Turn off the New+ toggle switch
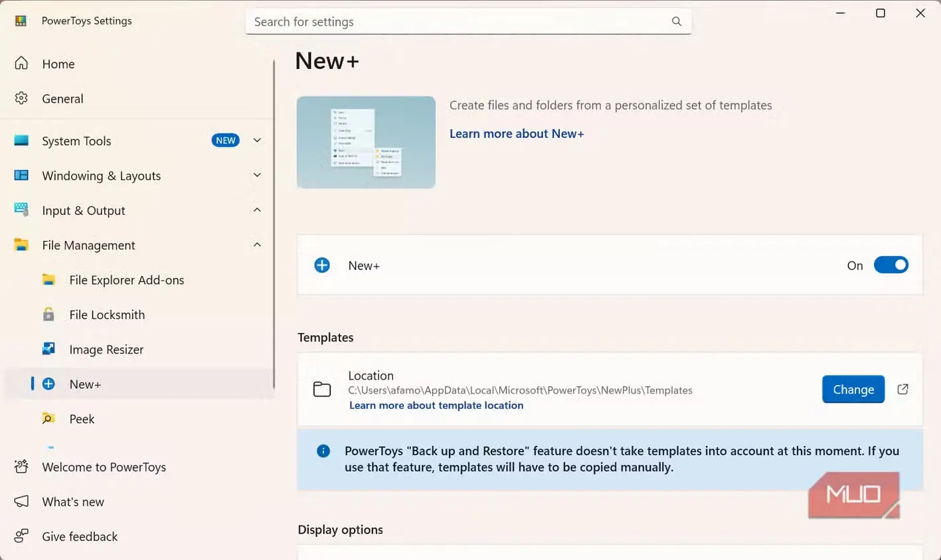941x560 pixels. 891,265
